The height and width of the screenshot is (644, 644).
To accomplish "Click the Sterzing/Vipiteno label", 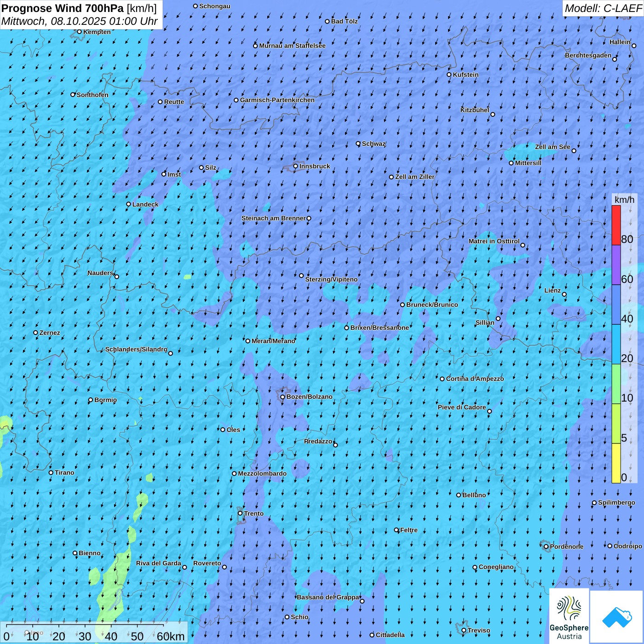I will pyautogui.click(x=332, y=279).
